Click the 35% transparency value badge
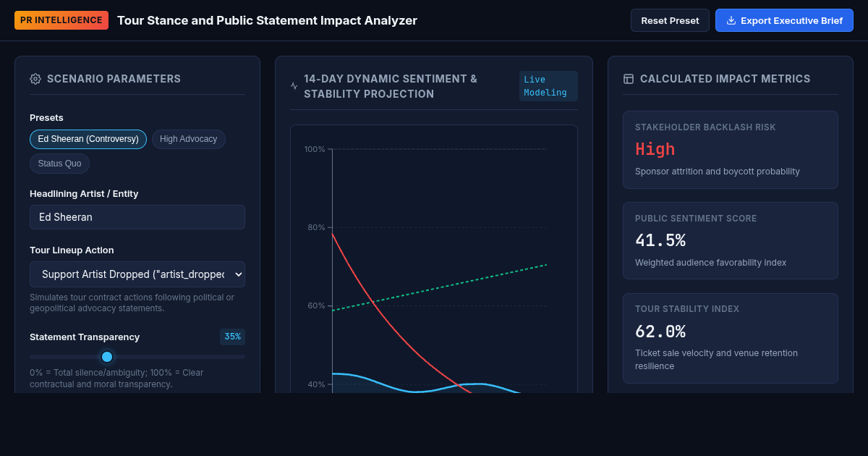This screenshot has height=456, width=868. click(232, 337)
